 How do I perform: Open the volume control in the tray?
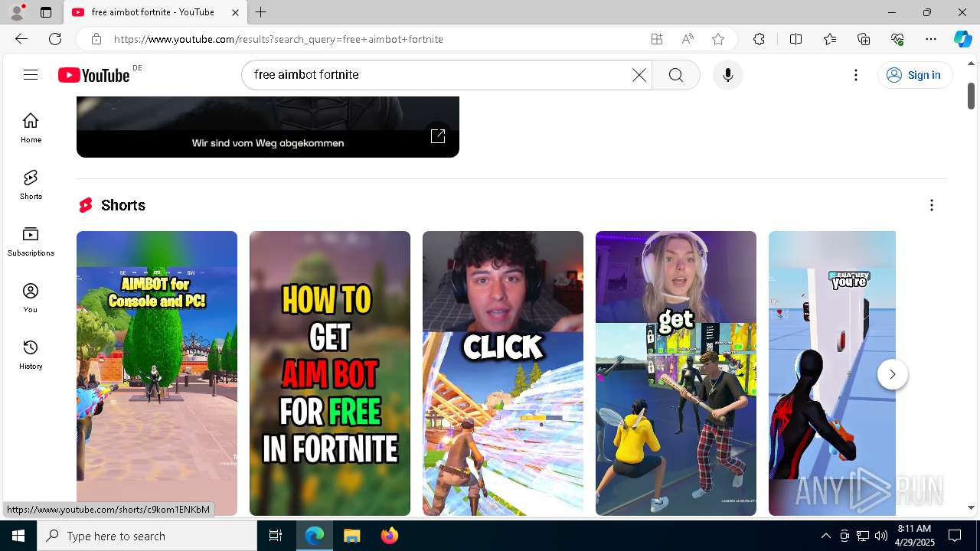point(881,536)
